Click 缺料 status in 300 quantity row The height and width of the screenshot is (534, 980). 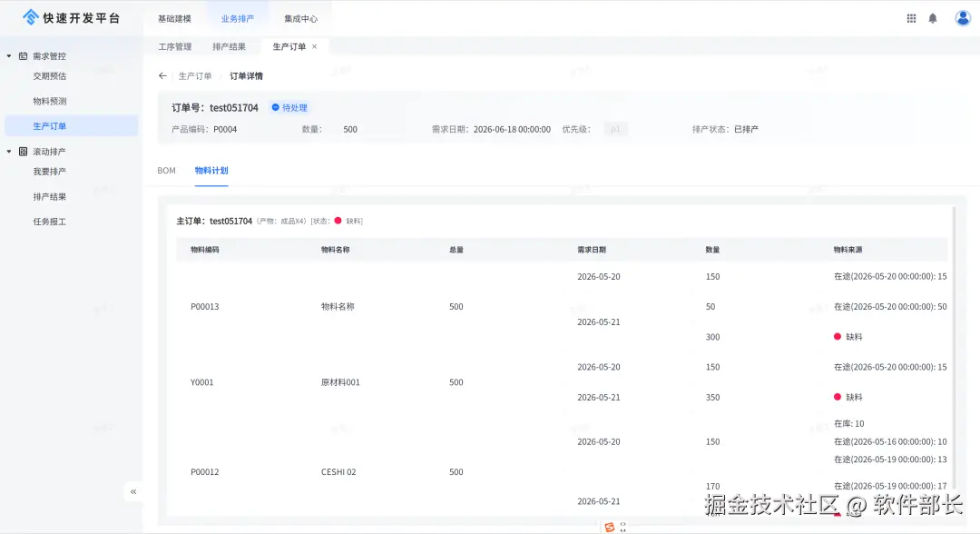[848, 336]
